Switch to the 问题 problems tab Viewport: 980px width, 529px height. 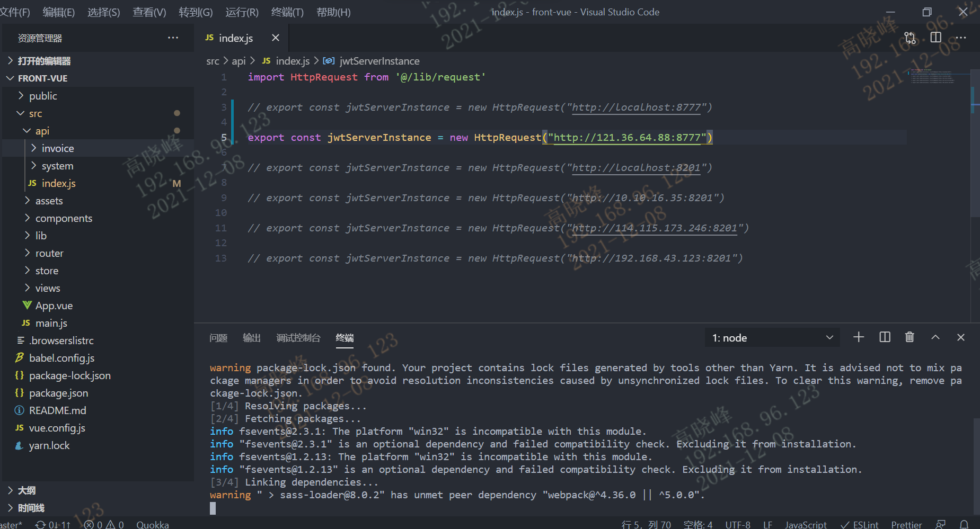point(218,338)
